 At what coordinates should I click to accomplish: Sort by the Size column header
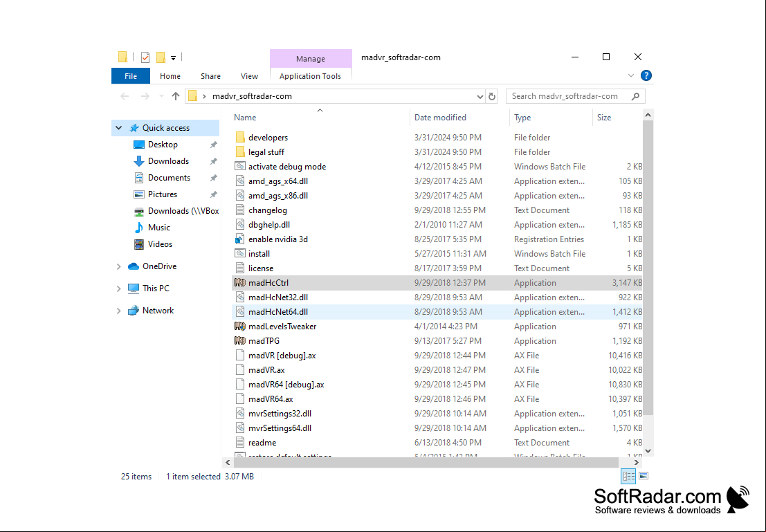[604, 117]
